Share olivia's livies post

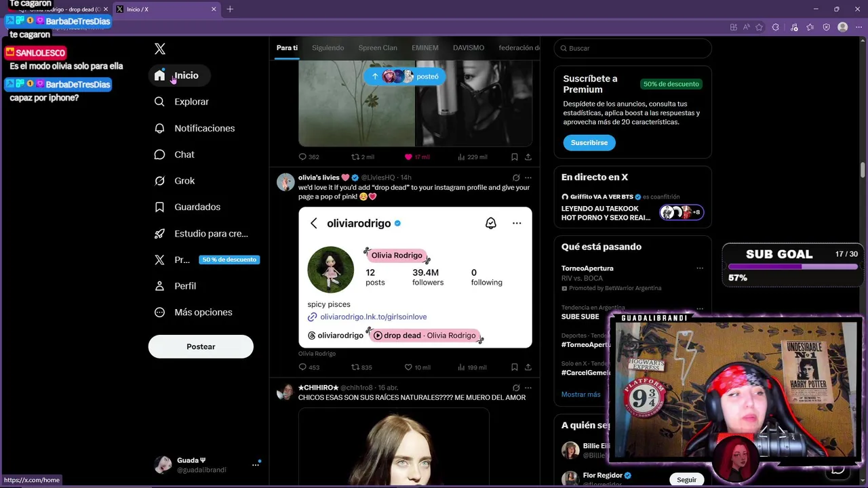(x=528, y=367)
